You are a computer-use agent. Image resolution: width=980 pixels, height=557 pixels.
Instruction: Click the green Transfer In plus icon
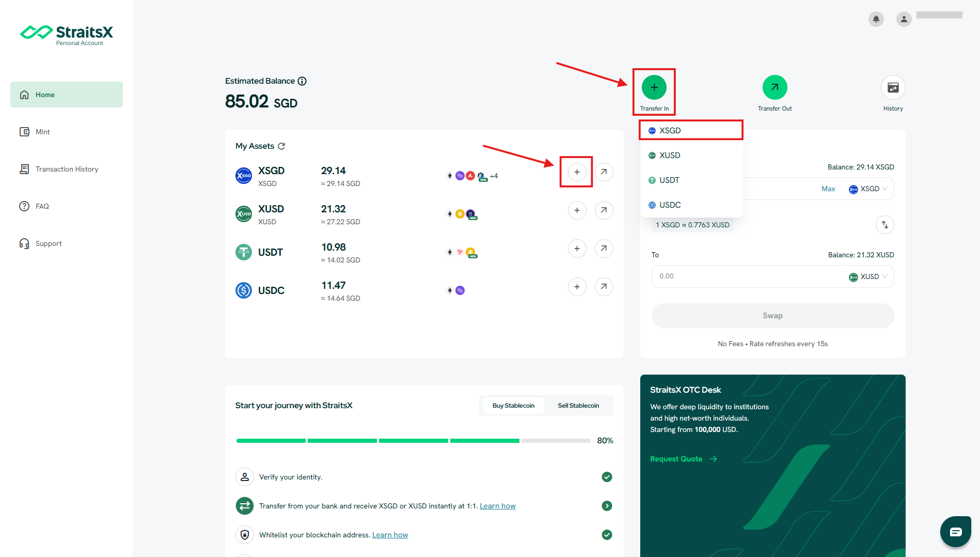[654, 87]
